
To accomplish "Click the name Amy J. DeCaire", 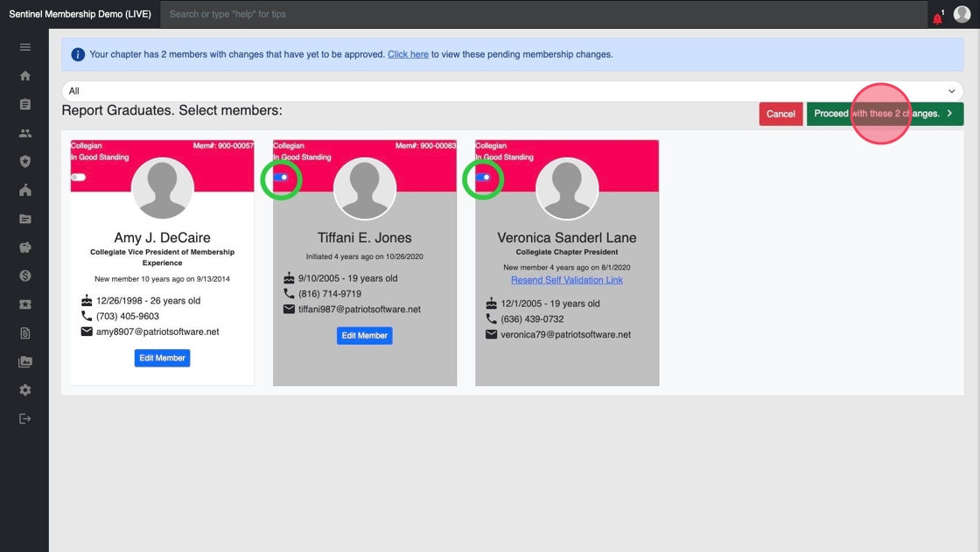I will [162, 238].
